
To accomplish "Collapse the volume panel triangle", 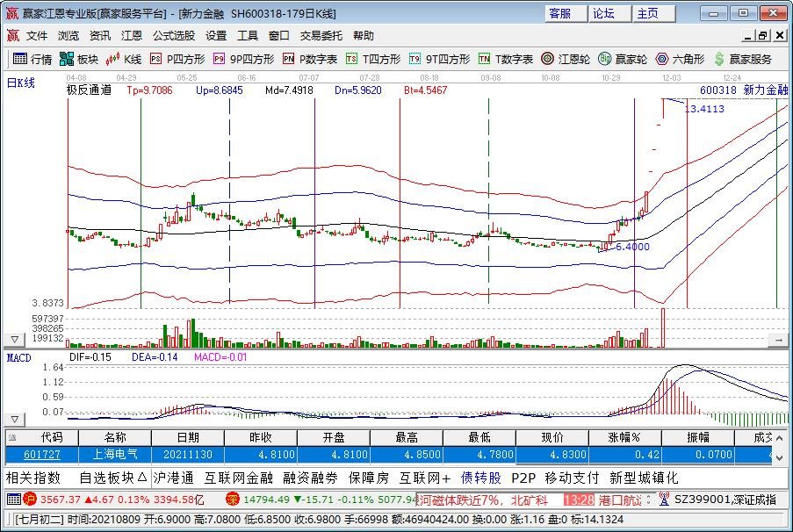I will [15, 340].
